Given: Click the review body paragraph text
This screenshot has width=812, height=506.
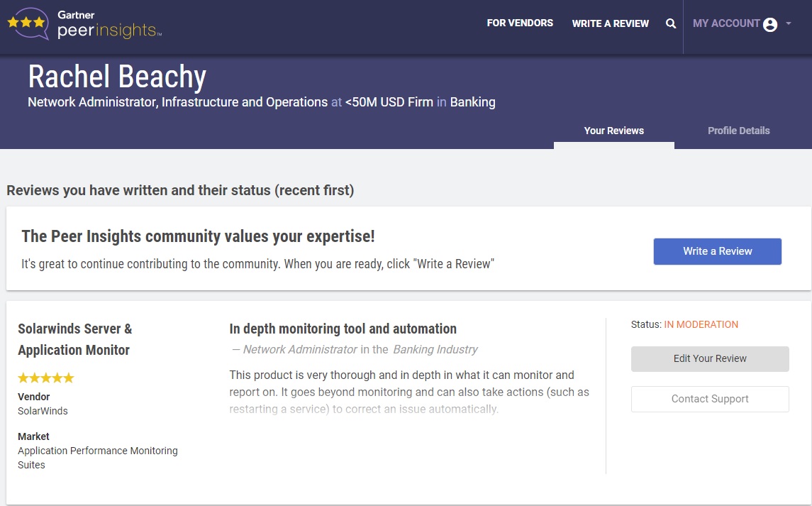Looking at the screenshot, I should (x=409, y=392).
